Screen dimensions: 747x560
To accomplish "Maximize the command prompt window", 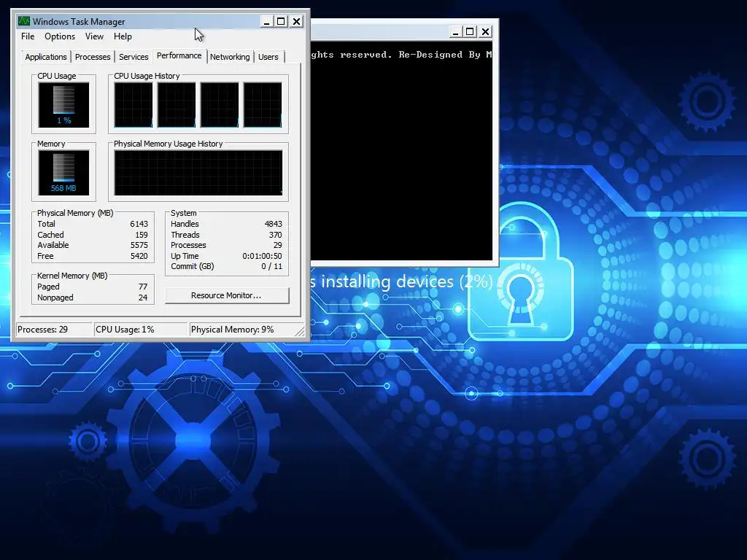I will (470, 32).
